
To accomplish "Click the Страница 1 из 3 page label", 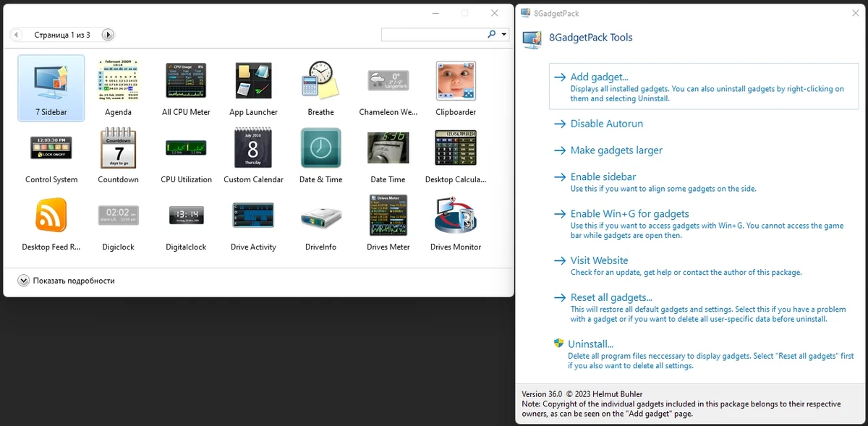I will click(x=62, y=35).
